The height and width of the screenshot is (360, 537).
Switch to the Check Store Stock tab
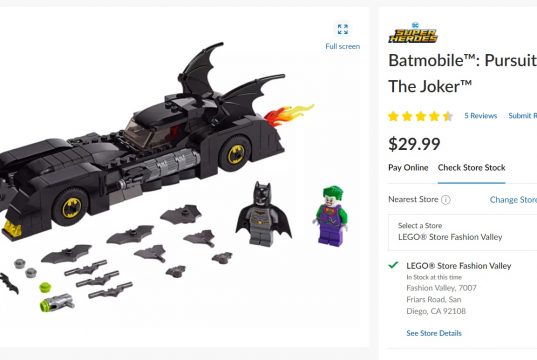pos(472,167)
